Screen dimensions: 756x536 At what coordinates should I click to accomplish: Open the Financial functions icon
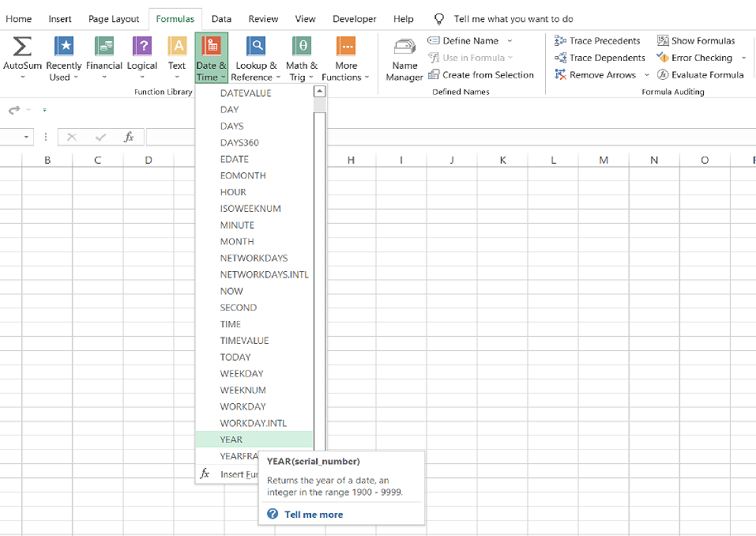click(x=104, y=47)
